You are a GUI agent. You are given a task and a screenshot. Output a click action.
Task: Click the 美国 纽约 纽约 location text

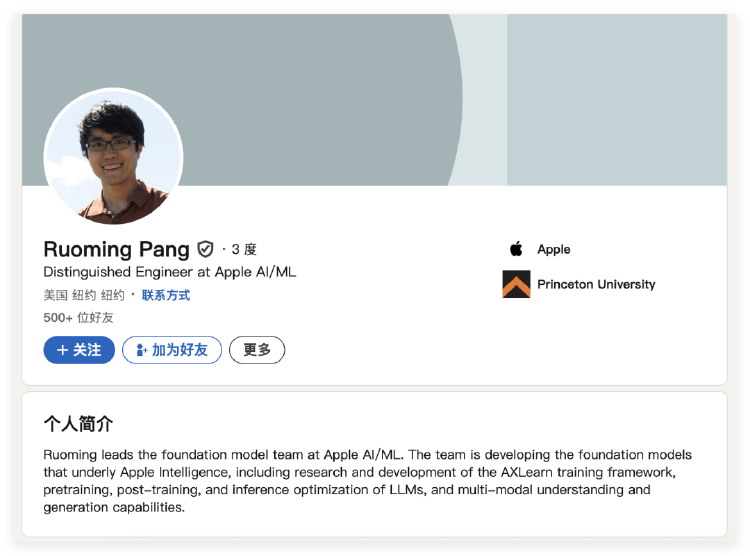(84, 295)
